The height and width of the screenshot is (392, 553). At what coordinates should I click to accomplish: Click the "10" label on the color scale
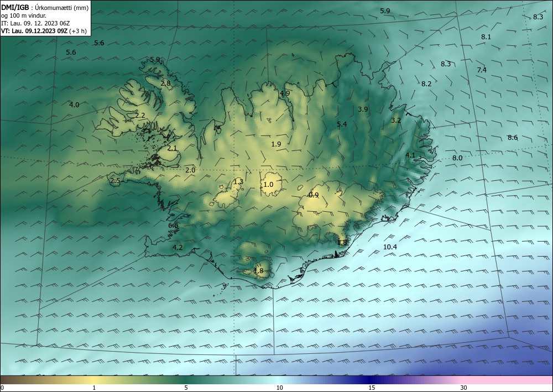coord(279,388)
